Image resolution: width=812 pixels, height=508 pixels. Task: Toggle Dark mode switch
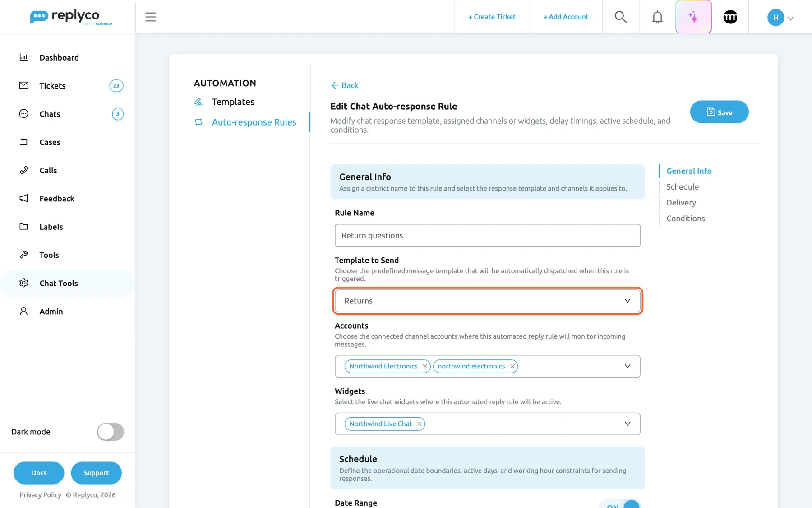click(111, 432)
